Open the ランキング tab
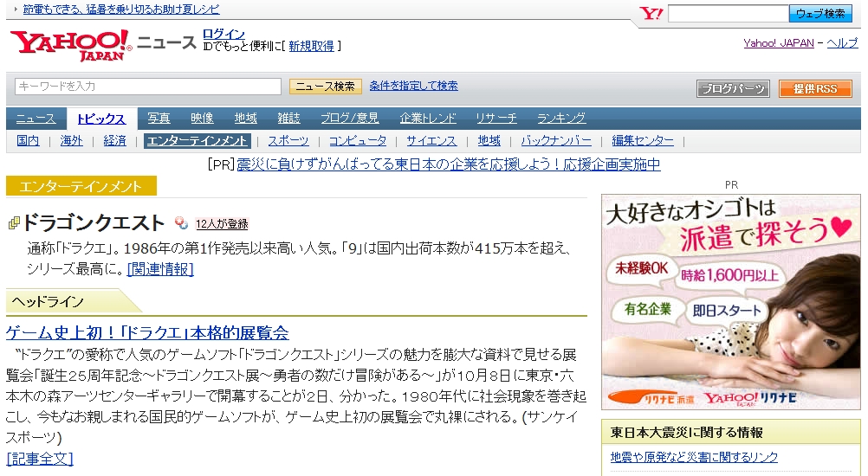868x476 pixels. pos(561,119)
